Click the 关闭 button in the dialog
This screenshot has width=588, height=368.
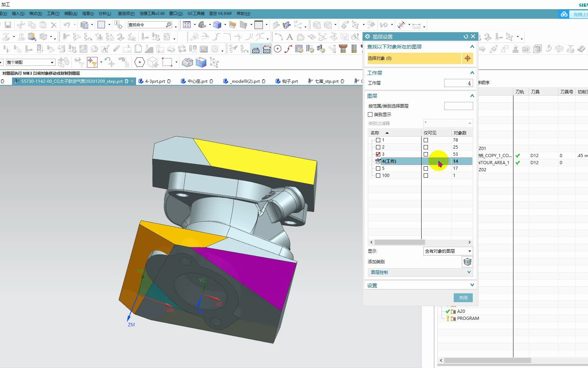tap(463, 298)
